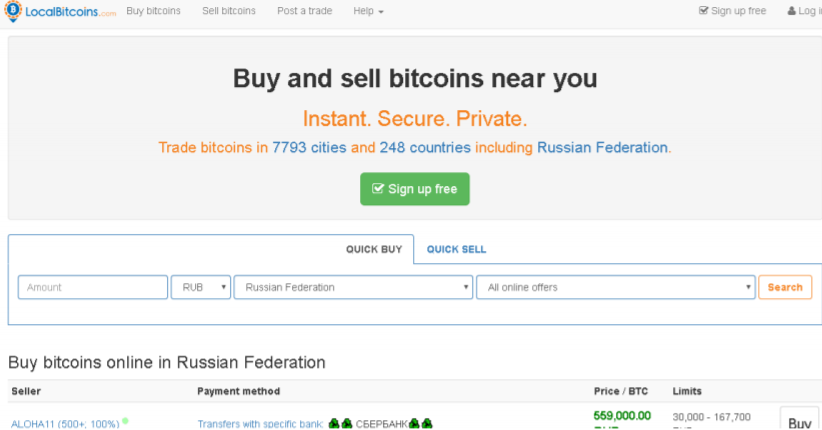Expand the RUB currency dropdown
The width and height of the screenshot is (822, 430).
pyautogui.click(x=201, y=287)
